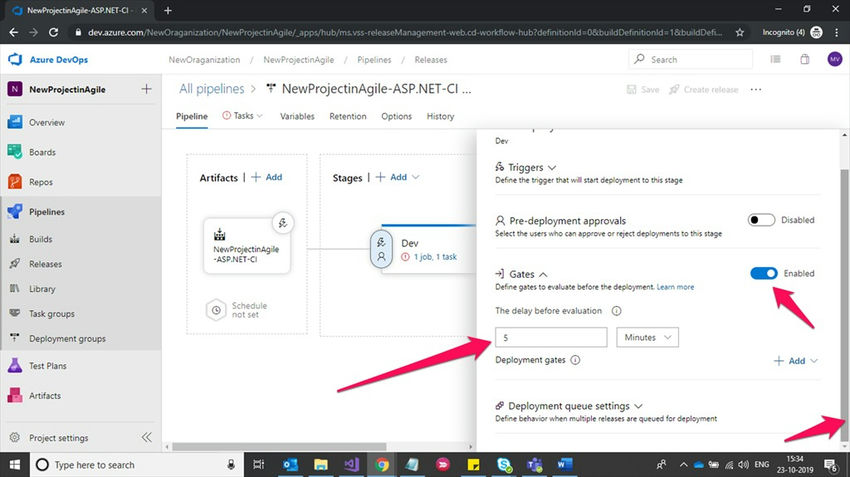This screenshot has width=850, height=477.
Task: Open Deployment groups in the sidebar
Action: (x=67, y=339)
